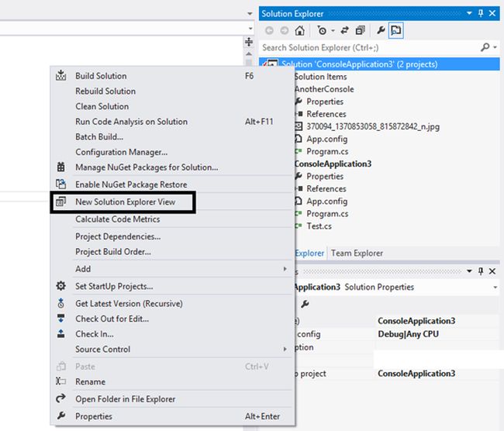
Task: Click the wrench Properties icon in Solution Explorer toolbar
Action: (381, 30)
